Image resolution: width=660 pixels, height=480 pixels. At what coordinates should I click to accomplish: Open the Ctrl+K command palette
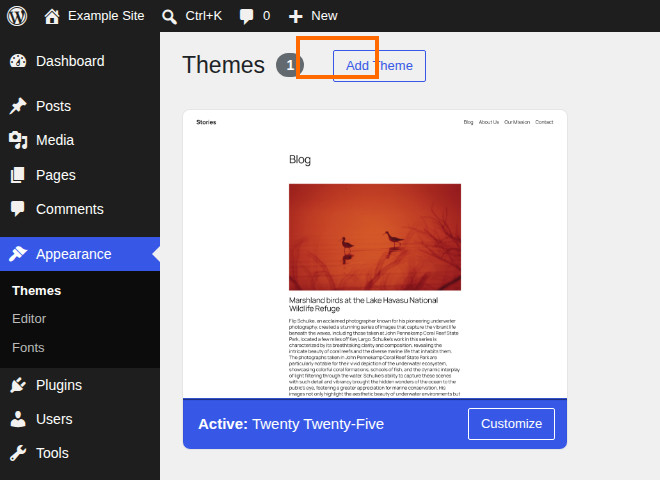[203, 16]
